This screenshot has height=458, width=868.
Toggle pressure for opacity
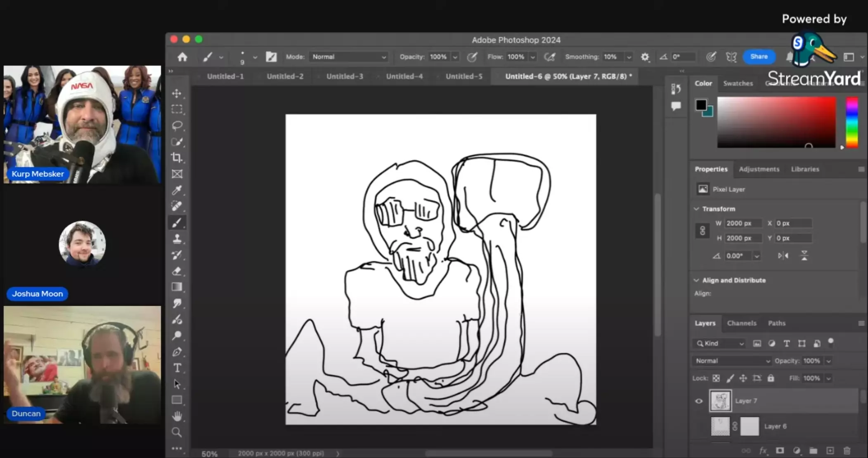pyautogui.click(x=472, y=57)
